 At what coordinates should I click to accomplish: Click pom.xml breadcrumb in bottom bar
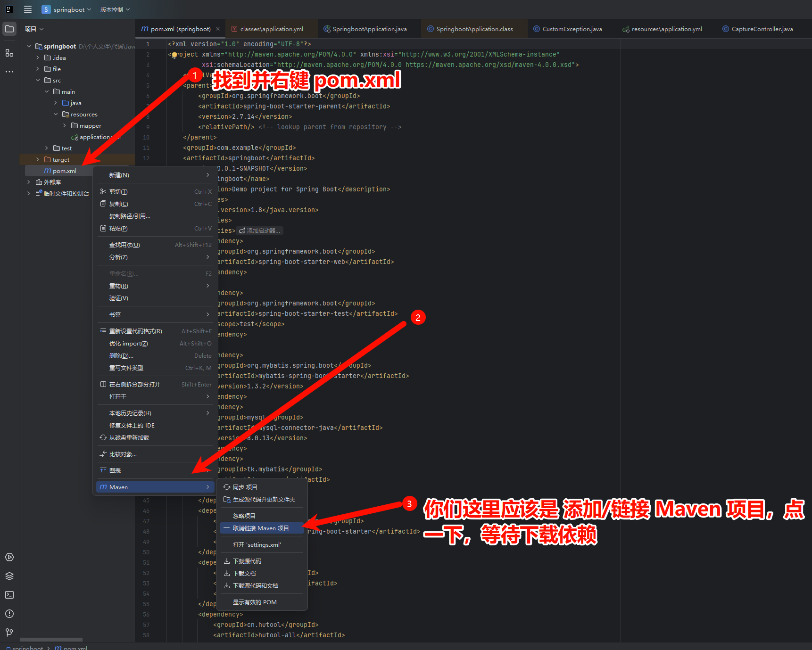(x=71, y=648)
